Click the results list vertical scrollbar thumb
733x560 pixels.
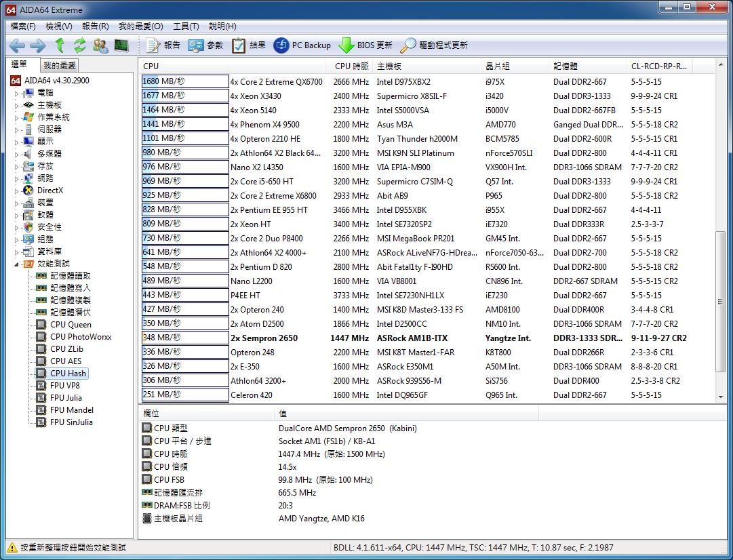click(x=720, y=302)
